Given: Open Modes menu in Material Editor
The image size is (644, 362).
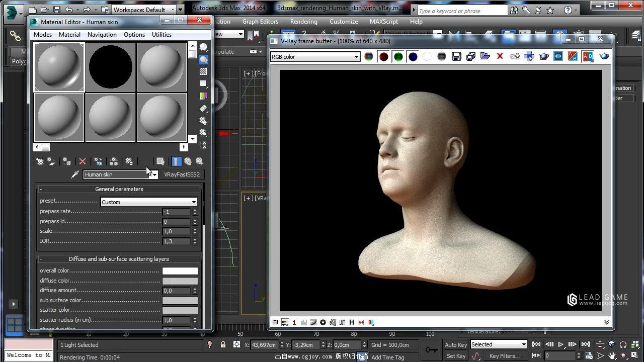Looking at the screenshot, I should [43, 35].
